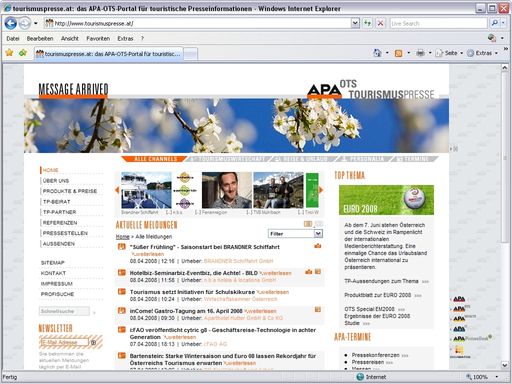Open the Ansicht menu

coord(70,39)
